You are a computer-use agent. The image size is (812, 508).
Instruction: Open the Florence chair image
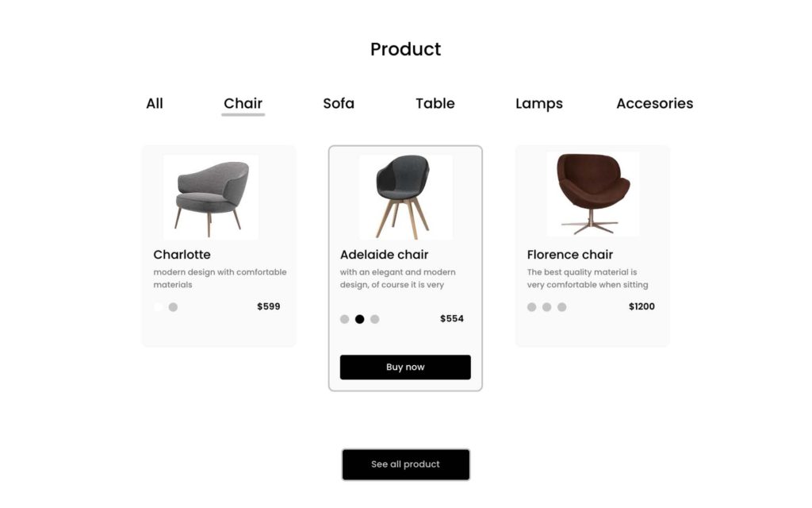(593, 194)
